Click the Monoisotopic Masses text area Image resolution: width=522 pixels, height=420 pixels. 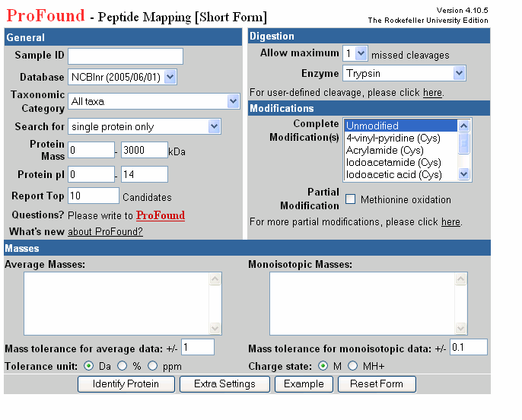pos(368,304)
